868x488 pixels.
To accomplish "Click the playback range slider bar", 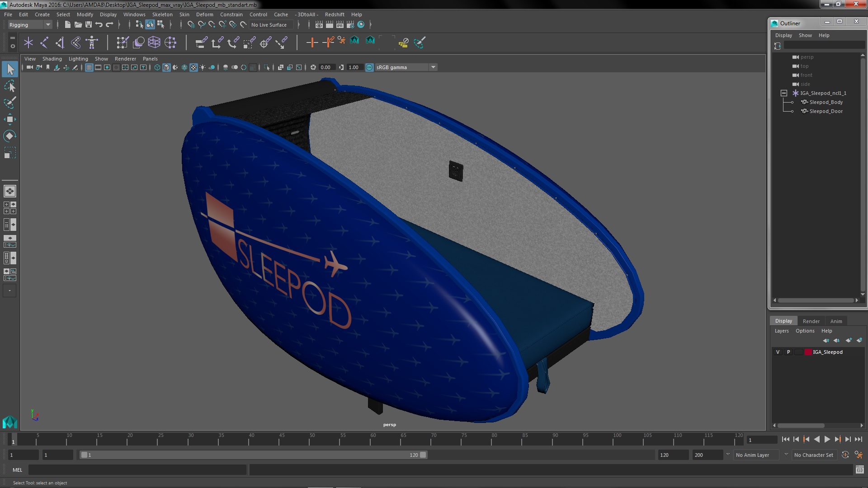I will tap(253, 455).
